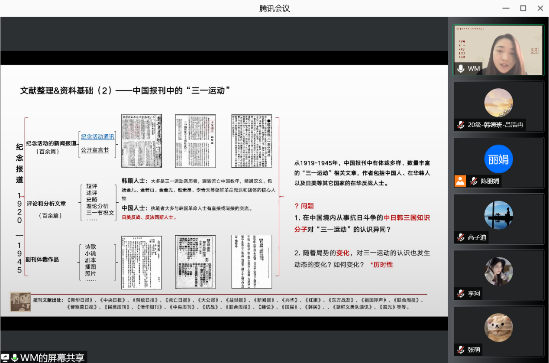The height and width of the screenshot is (363, 549).
Task: Click the slide title about 三一运动
Action: [125, 91]
